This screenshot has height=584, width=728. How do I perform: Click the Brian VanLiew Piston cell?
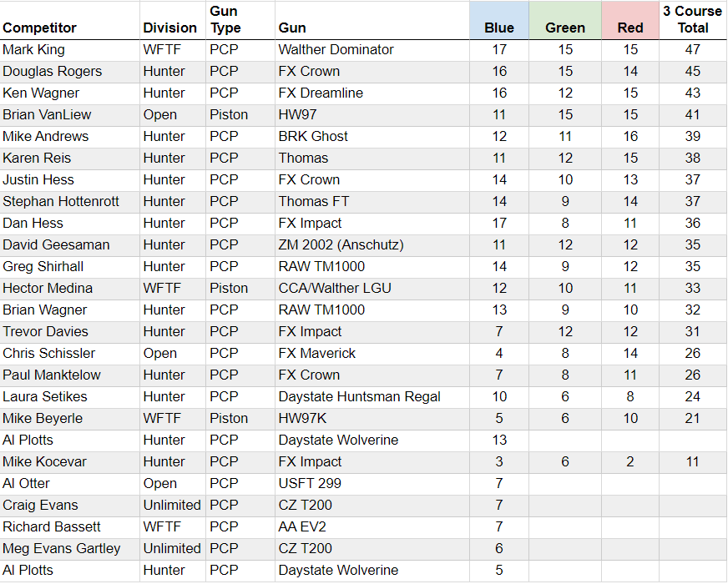point(240,115)
